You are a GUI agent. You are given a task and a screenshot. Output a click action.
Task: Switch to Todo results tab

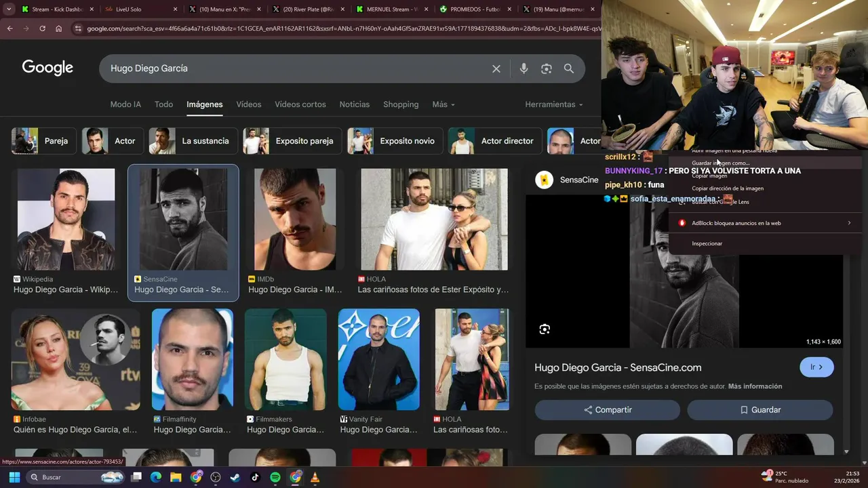[163, 104]
